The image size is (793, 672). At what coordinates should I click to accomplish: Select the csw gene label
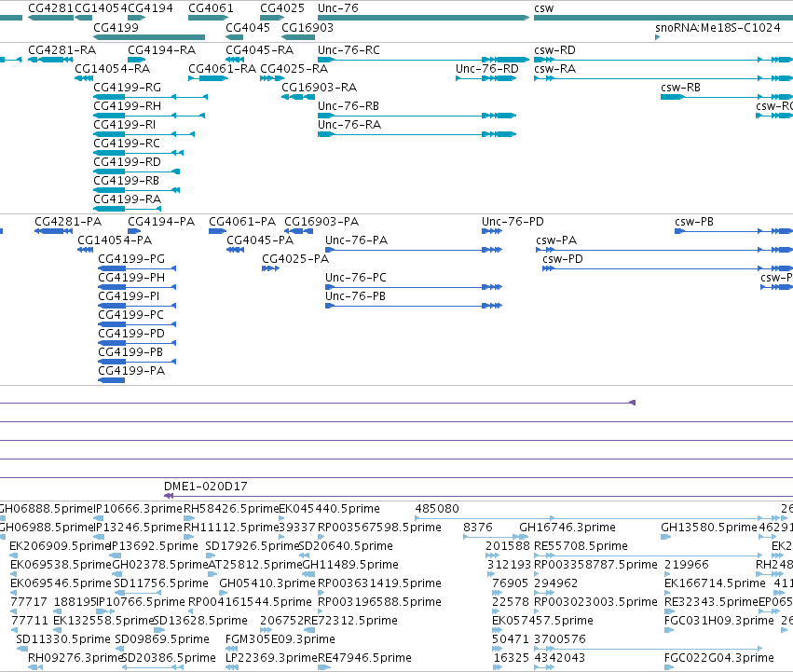point(543,8)
